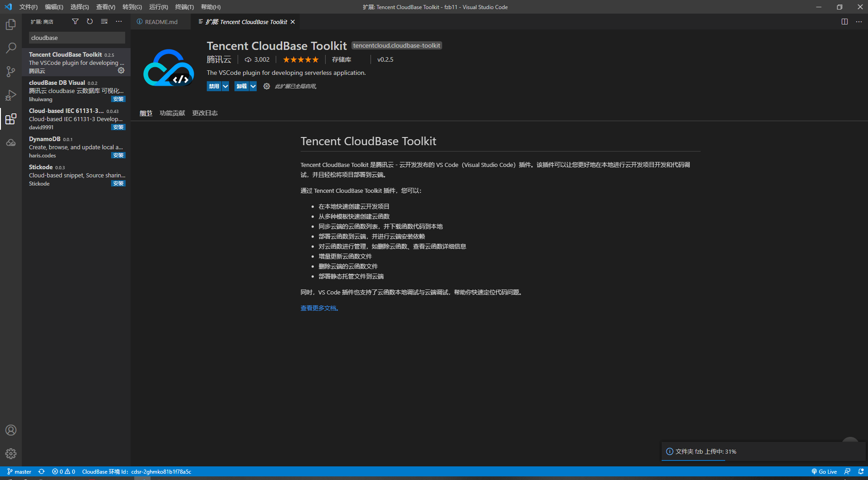
Task: Open the 编辑(E) menu
Action: tap(54, 7)
